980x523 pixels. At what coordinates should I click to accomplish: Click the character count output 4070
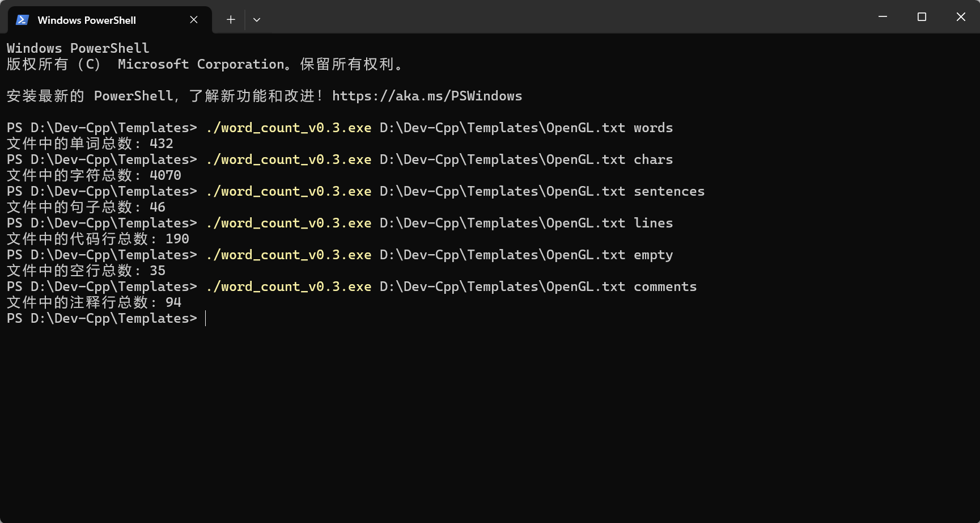click(166, 176)
